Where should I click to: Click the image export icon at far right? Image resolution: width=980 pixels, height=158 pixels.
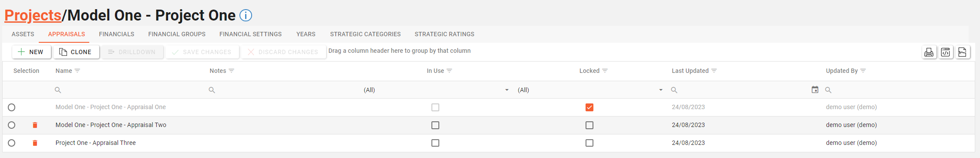tap(962, 52)
